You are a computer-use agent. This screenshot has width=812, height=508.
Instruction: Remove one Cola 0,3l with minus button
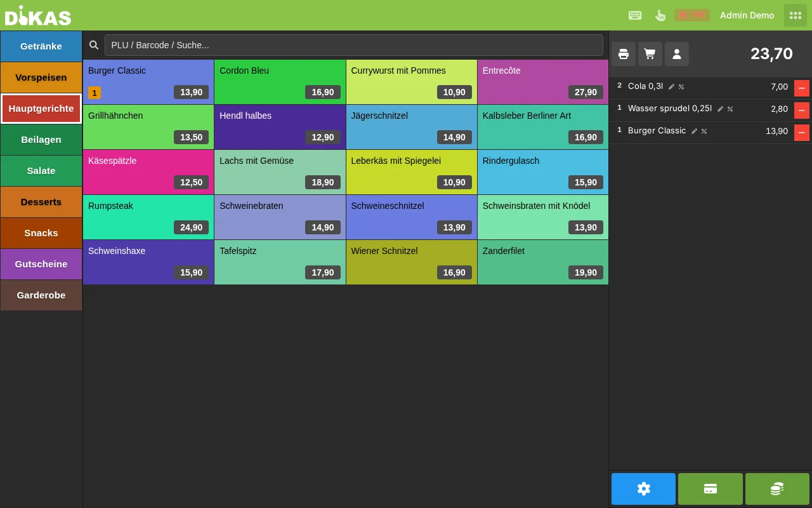point(802,88)
